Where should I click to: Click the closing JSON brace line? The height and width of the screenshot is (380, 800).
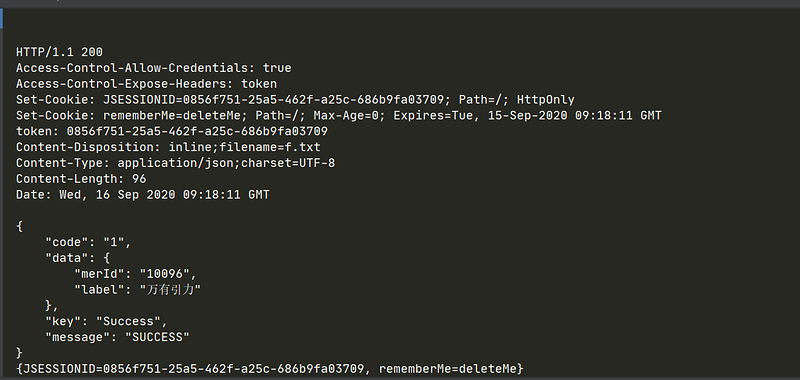19,353
